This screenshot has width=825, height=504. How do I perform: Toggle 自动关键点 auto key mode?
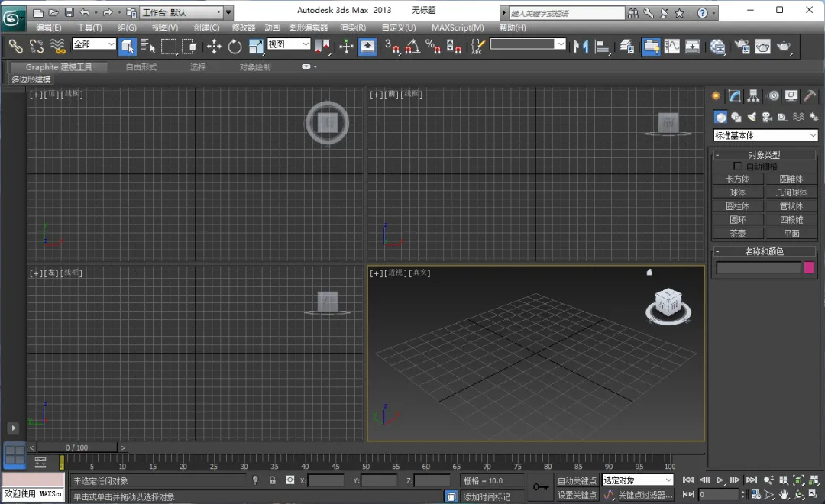click(577, 480)
